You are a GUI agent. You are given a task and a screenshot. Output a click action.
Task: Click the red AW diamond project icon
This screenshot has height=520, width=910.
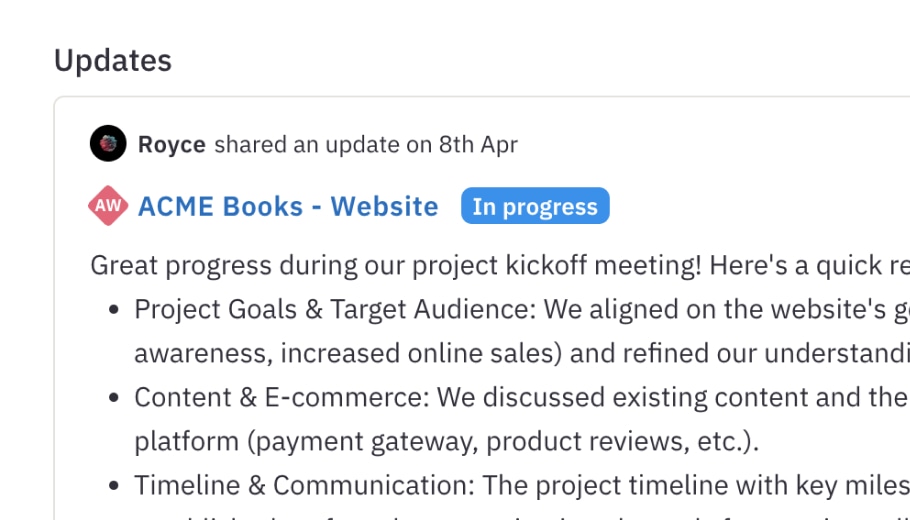(108, 205)
